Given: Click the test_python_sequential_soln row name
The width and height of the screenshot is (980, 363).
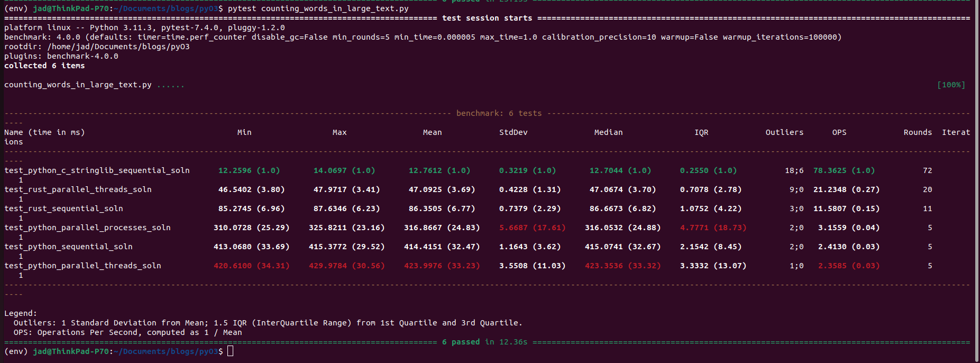Looking at the screenshot, I should pos(68,247).
